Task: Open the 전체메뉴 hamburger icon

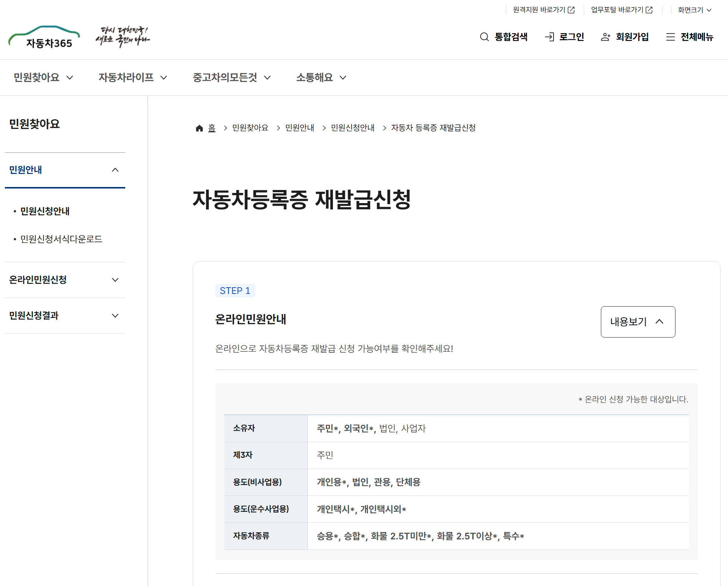Action: click(670, 37)
